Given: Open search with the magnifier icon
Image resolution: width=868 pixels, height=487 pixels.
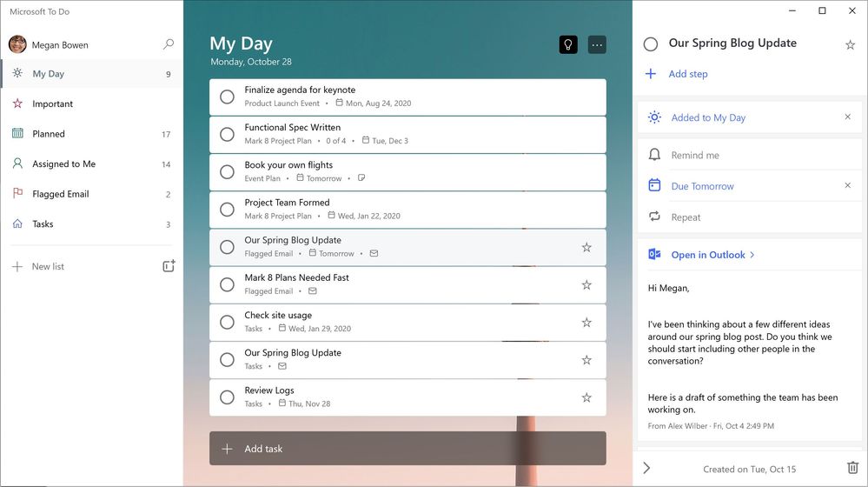Looking at the screenshot, I should coord(169,43).
